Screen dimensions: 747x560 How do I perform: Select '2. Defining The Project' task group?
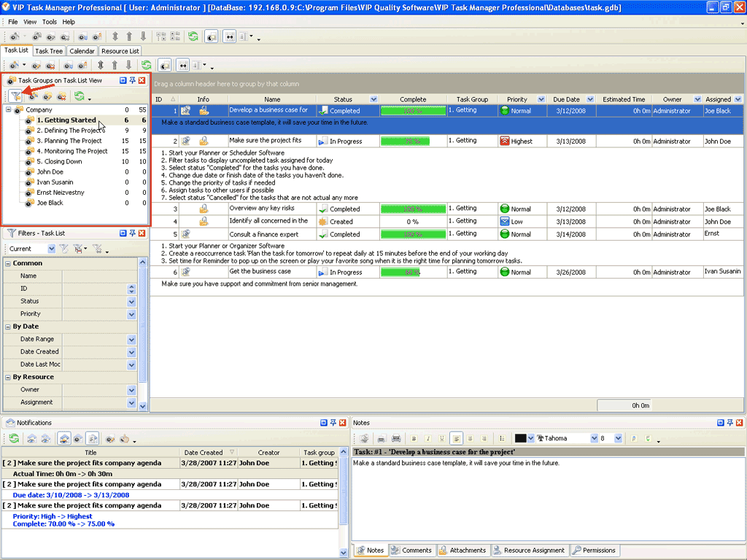point(69,131)
